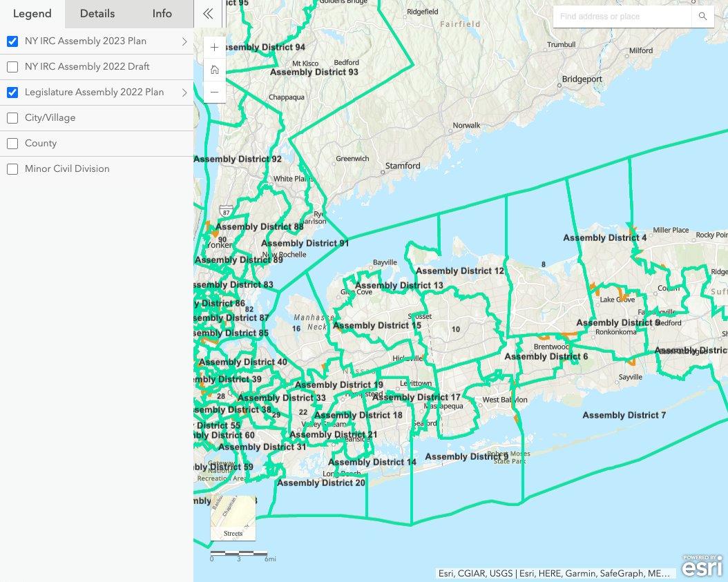Click the search magnifier icon
The image size is (728, 582).
click(704, 17)
